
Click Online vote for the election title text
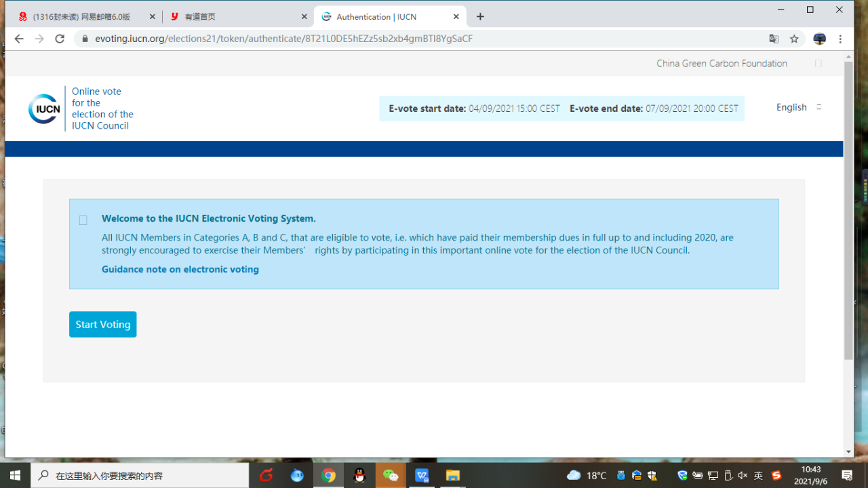click(102, 108)
